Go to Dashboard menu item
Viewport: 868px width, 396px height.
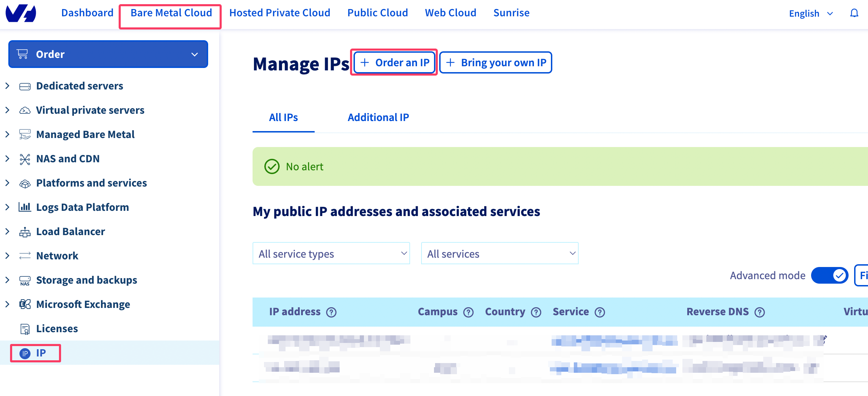[x=87, y=13]
